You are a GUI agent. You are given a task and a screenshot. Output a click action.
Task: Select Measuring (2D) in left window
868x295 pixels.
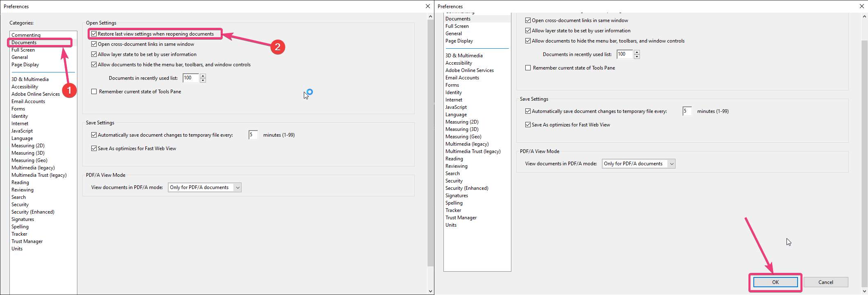click(28, 146)
